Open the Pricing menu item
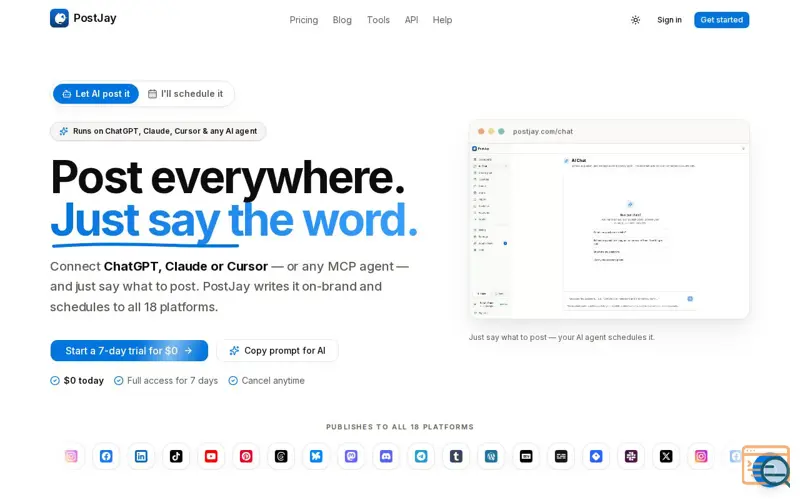Image resolution: width=800 pixels, height=500 pixels. pos(304,20)
